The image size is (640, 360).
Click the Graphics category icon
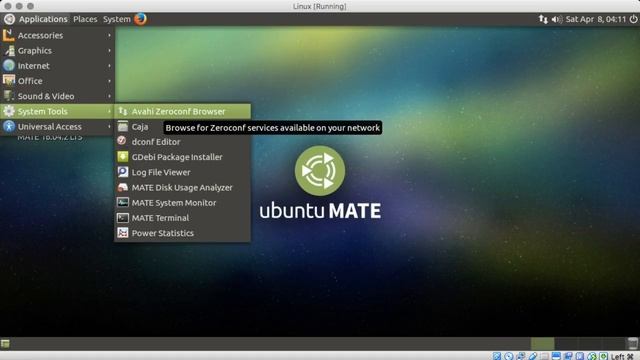[9, 51]
